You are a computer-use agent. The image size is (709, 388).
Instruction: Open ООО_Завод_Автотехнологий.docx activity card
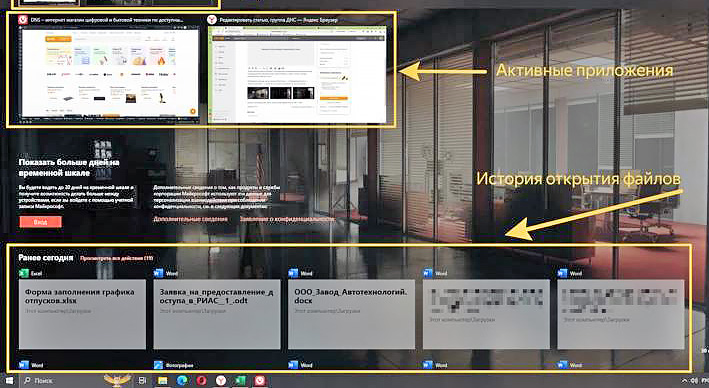351,314
